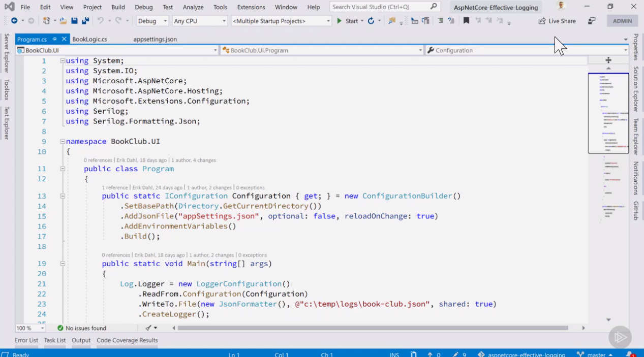
Task: Click the uncomment selected lines icon
Action: pyautogui.click(x=451, y=21)
